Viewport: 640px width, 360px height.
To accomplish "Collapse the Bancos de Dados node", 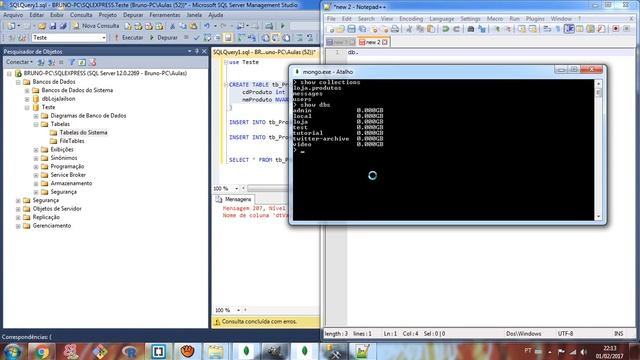I will 18,82.
